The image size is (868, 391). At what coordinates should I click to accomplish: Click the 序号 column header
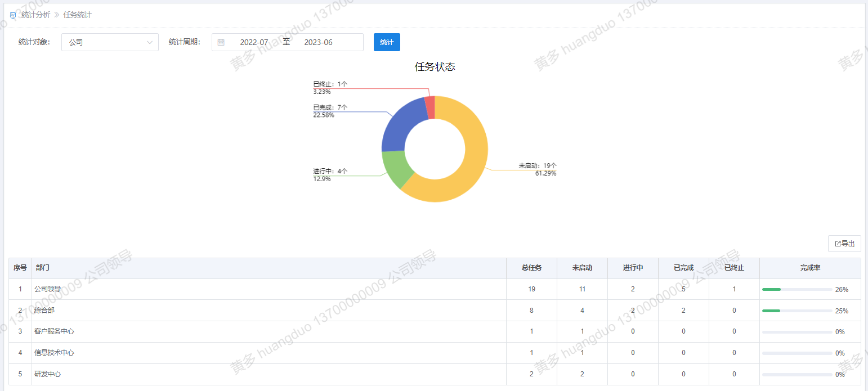20,268
